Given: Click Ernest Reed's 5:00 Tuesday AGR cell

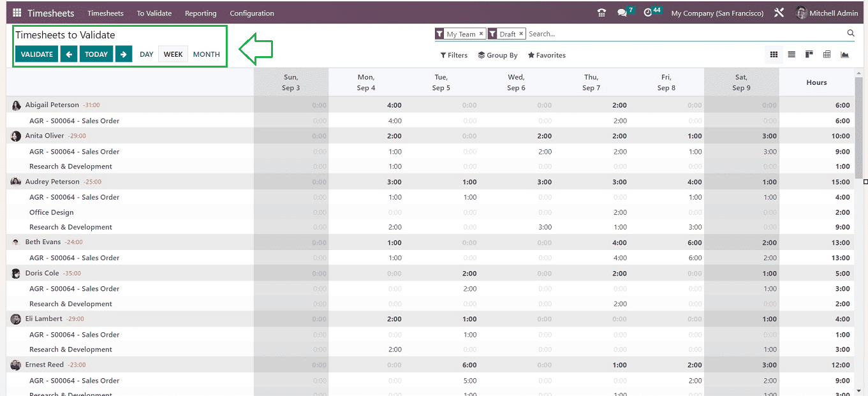Looking at the screenshot, I should click(x=469, y=381).
